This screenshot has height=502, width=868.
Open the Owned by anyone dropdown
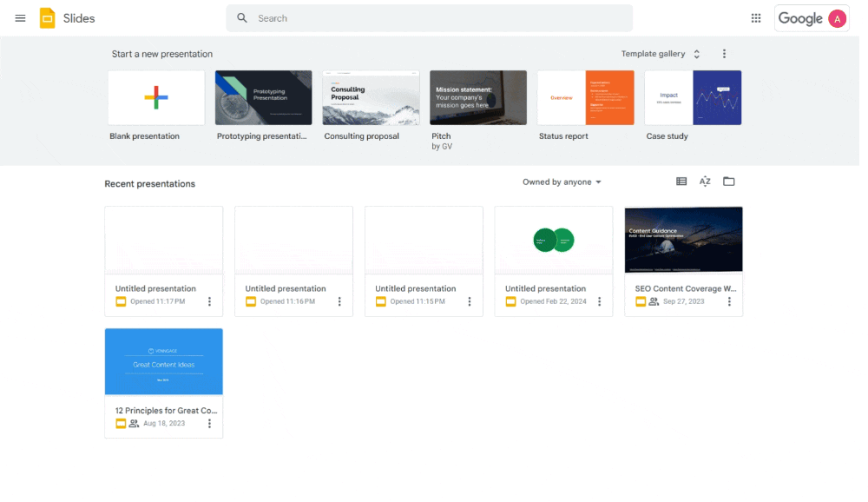[562, 182]
